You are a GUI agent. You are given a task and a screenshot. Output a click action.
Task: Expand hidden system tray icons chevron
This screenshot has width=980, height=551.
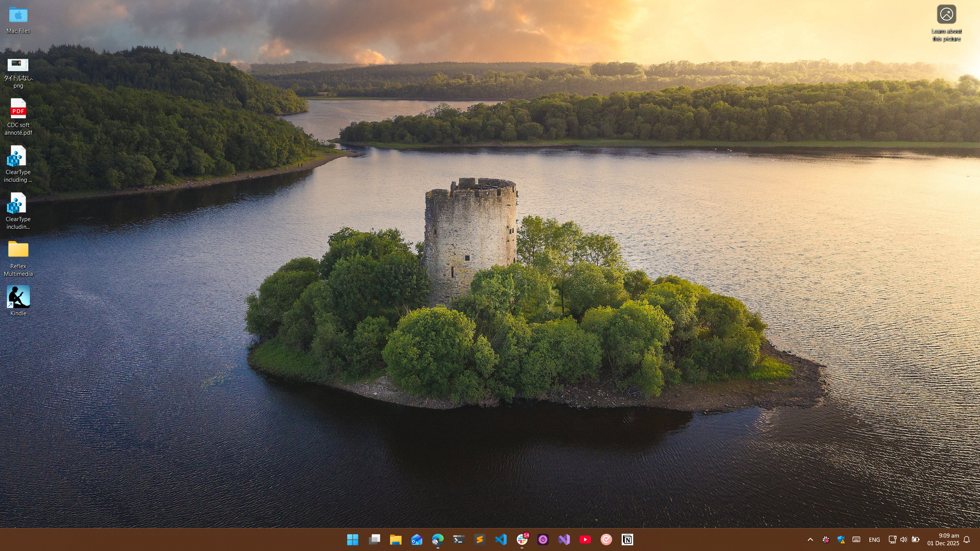pos(810,540)
